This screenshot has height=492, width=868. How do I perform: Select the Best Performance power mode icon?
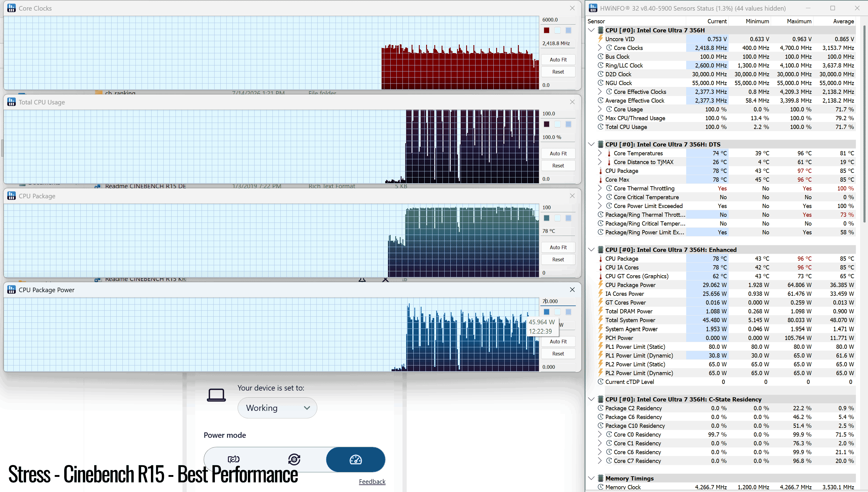tap(356, 460)
